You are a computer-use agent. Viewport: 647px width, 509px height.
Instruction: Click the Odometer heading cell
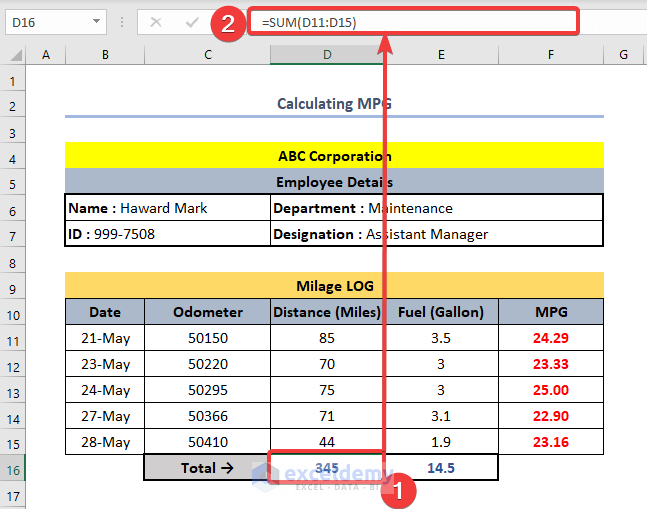pyautogui.click(x=207, y=311)
